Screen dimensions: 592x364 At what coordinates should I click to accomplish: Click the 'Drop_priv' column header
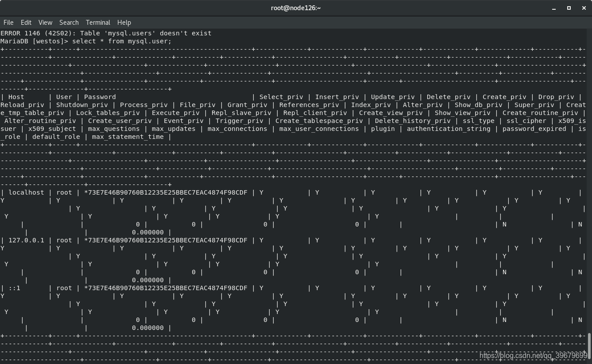(x=556, y=97)
